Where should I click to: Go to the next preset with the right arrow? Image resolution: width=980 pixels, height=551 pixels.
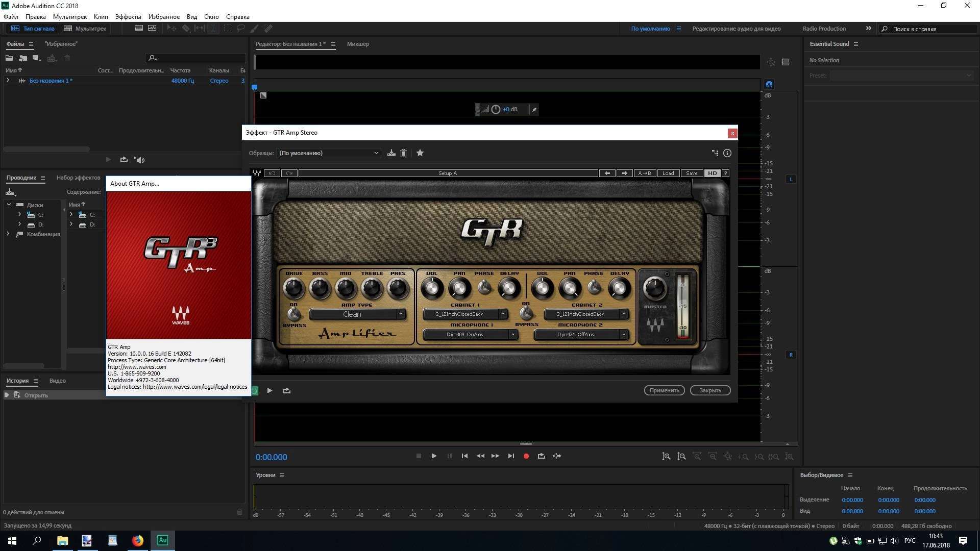tap(624, 173)
